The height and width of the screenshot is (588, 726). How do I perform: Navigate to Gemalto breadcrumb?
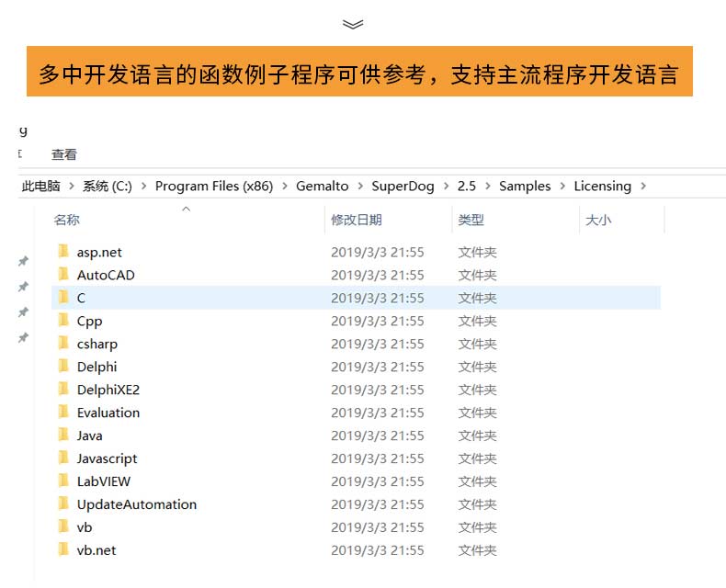tap(323, 187)
